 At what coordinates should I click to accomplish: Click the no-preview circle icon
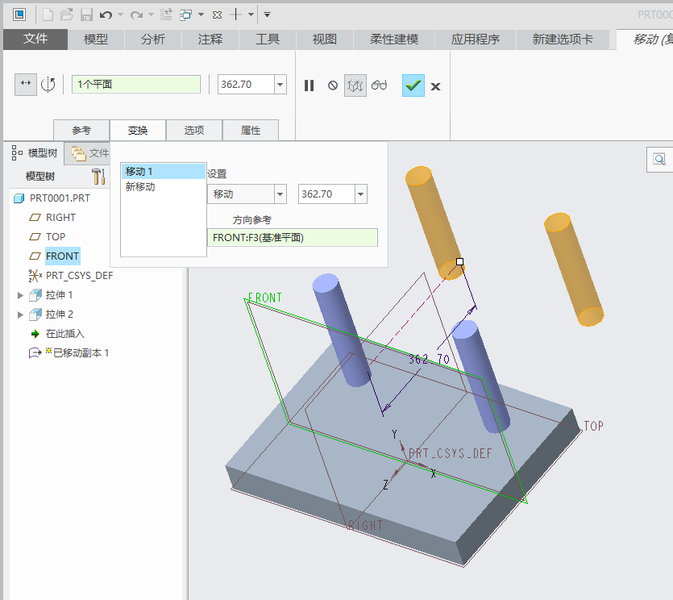[333, 85]
